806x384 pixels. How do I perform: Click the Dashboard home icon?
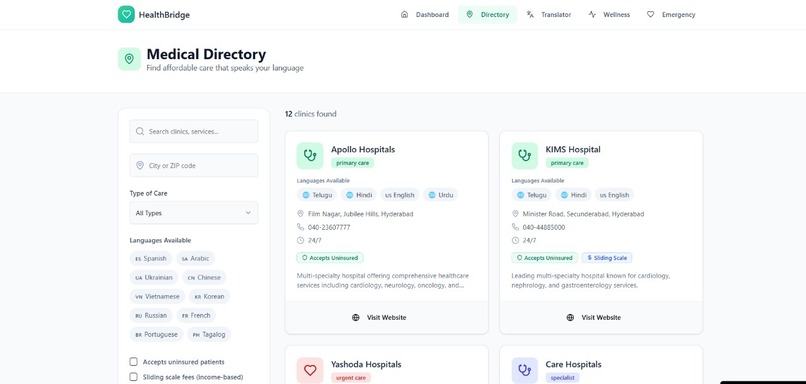pyautogui.click(x=404, y=14)
